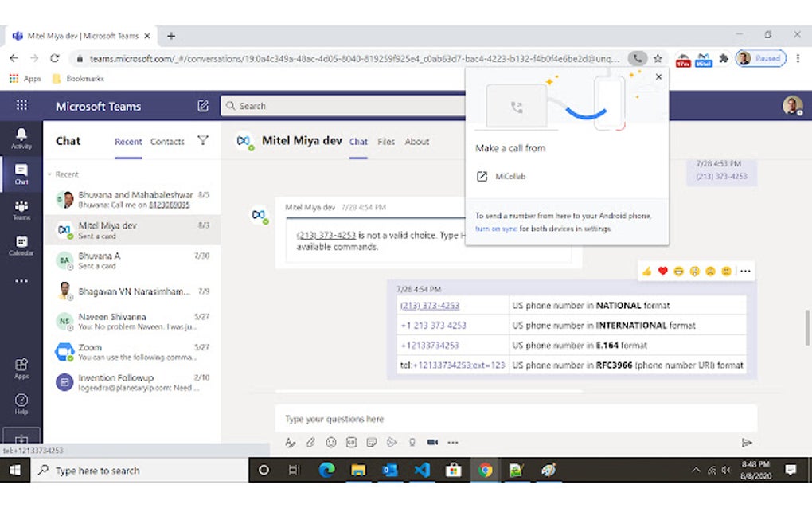
Task: Select the sticker icon in compose area
Action: (x=371, y=442)
